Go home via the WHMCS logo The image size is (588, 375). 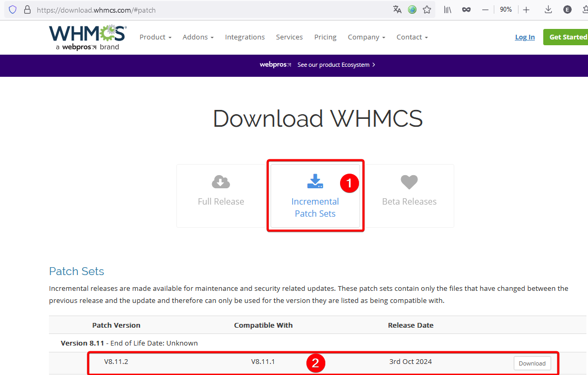[88, 37]
